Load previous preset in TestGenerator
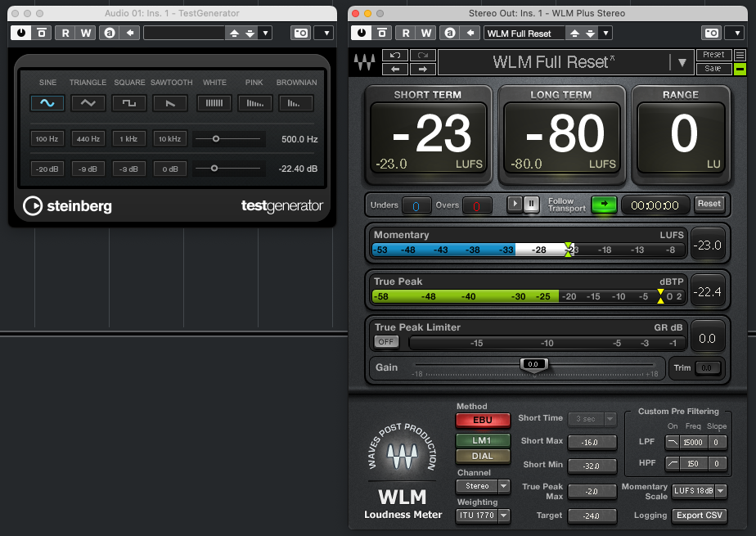This screenshot has height=536, width=756. pyautogui.click(x=234, y=33)
